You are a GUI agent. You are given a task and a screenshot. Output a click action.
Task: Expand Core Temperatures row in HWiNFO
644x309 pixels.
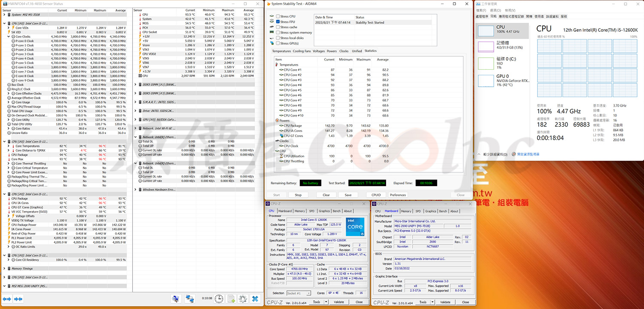pos(9,146)
